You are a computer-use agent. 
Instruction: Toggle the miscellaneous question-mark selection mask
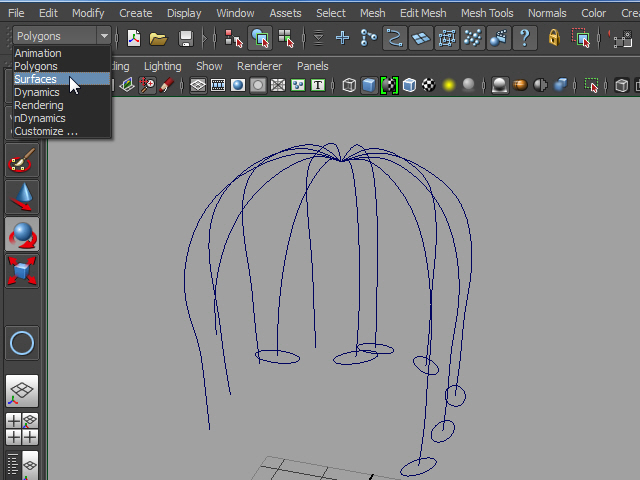525,38
